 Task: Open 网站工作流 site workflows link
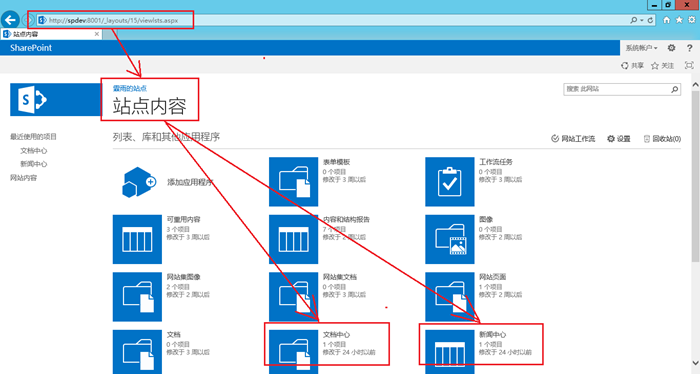pos(573,139)
